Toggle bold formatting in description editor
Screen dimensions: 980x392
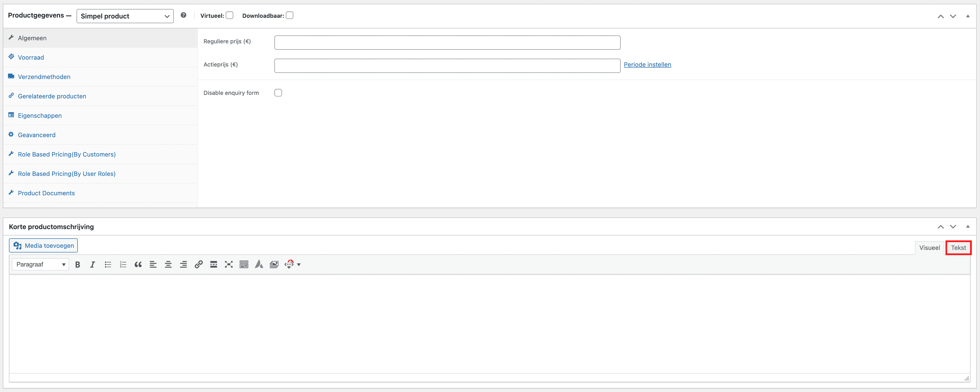coord(78,264)
